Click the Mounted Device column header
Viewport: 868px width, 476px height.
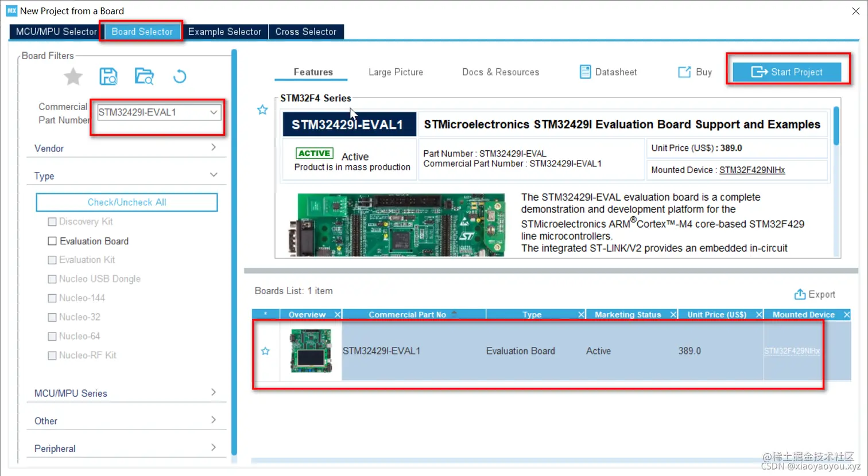[x=804, y=314]
